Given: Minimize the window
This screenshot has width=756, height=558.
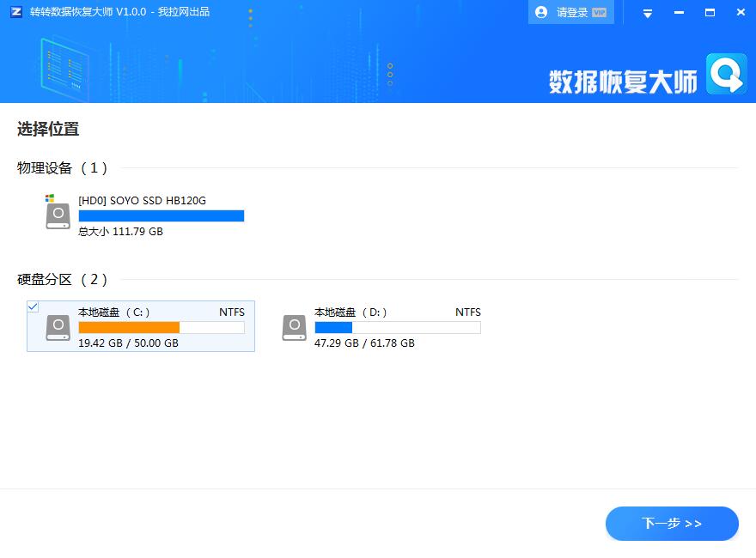Looking at the screenshot, I should click(x=679, y=13).
